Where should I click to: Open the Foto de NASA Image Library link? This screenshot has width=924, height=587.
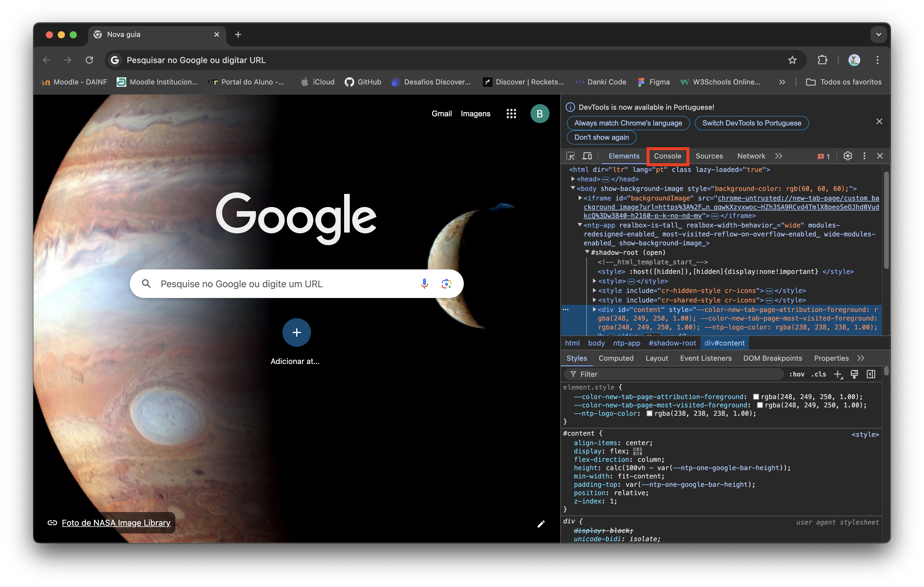pyautogui.click(x=116, y=522)
